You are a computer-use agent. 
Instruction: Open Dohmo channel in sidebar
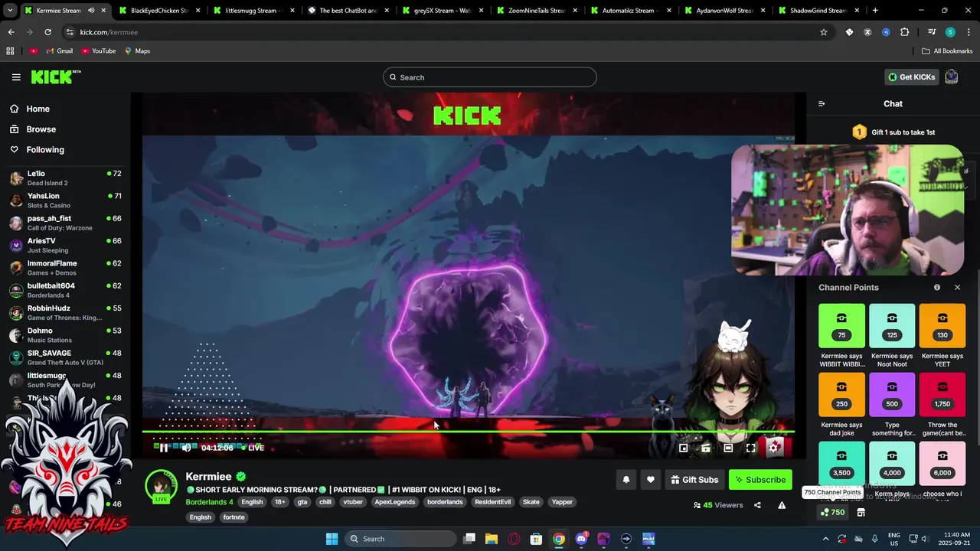click(x=65, y=335)
